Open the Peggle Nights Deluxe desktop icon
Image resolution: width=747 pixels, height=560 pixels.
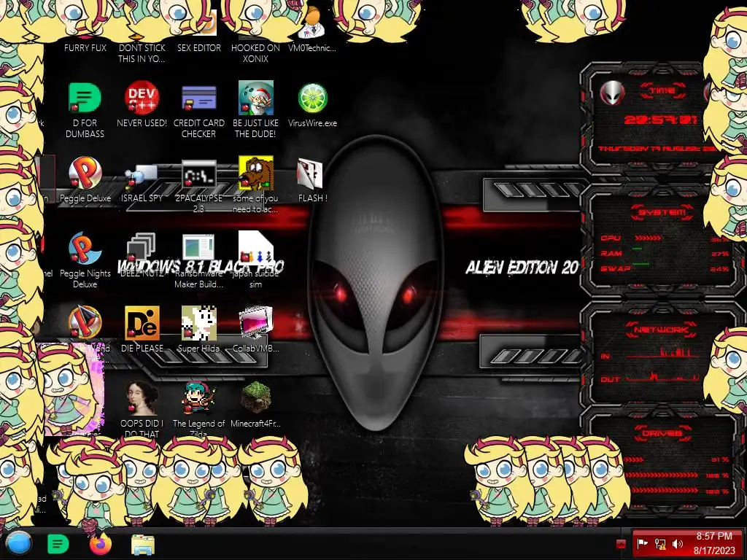pos(85,248)
